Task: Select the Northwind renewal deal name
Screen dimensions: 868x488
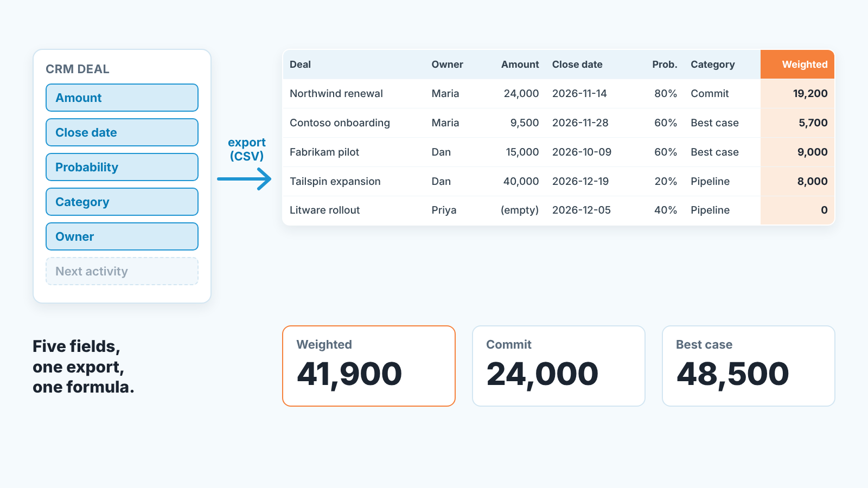Action: pos(336,93)
